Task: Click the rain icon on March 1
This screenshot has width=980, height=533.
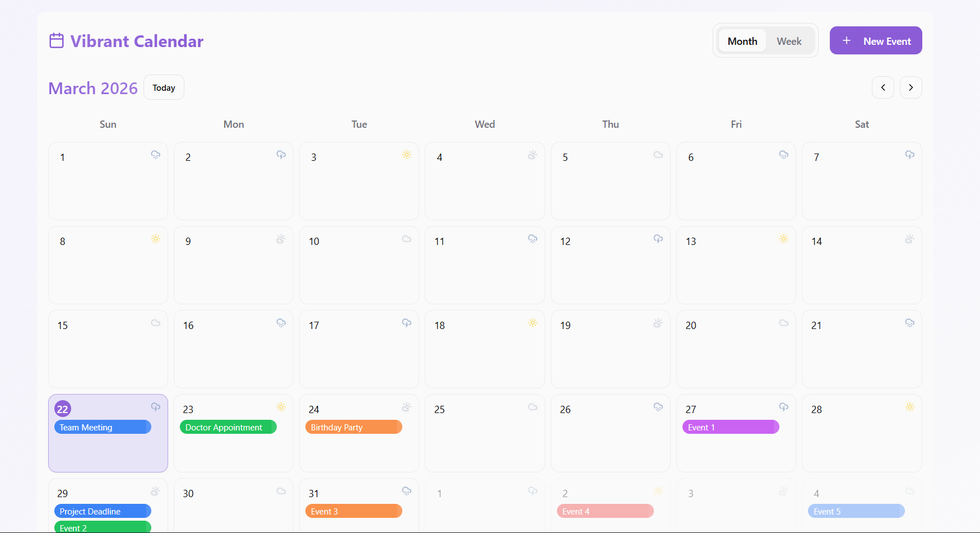Action: tap(155, 155)
